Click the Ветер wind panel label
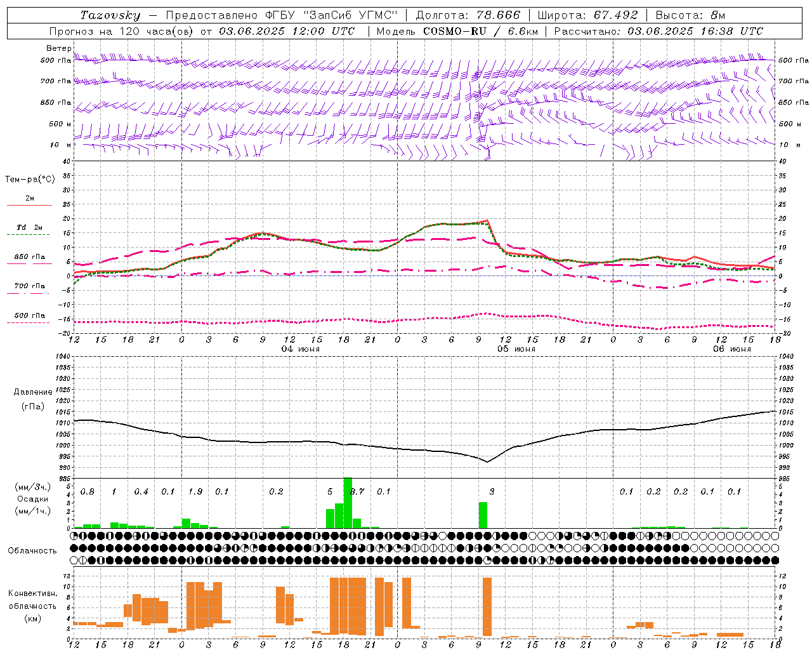 click(58, 48)
